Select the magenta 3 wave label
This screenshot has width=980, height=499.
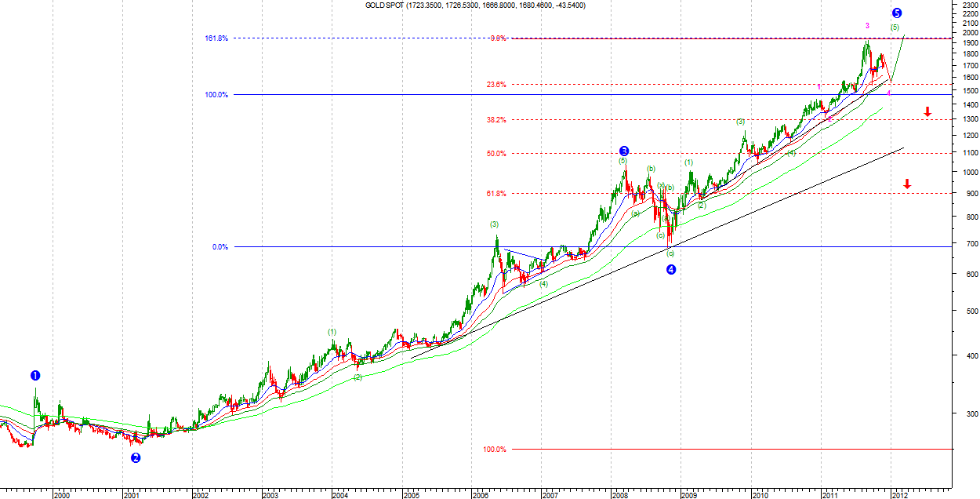pyautogui.click(x=867, y=26)
